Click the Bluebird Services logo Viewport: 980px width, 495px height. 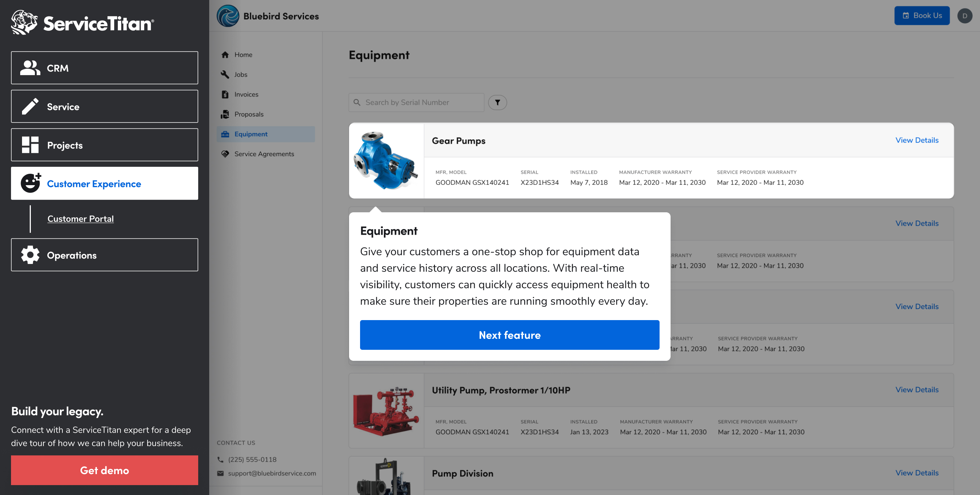(228, 16)
